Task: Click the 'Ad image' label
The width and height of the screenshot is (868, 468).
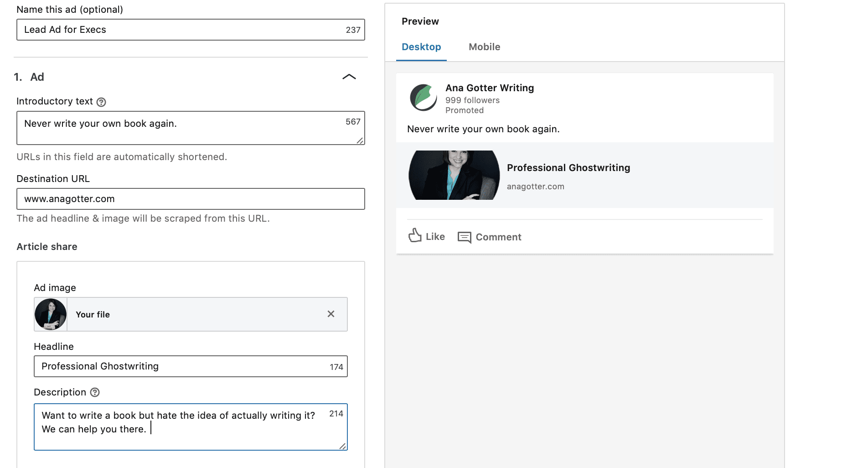Action: coord(55,288)
